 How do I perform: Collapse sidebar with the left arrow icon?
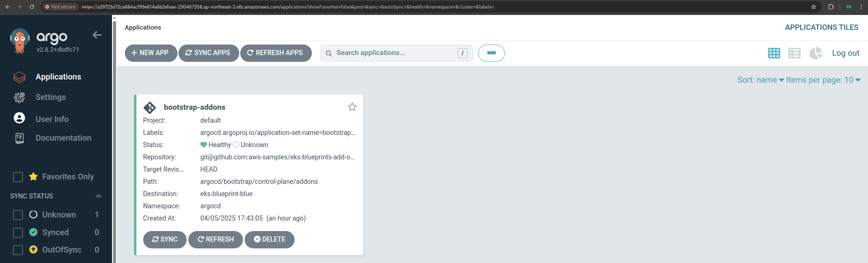97,35
